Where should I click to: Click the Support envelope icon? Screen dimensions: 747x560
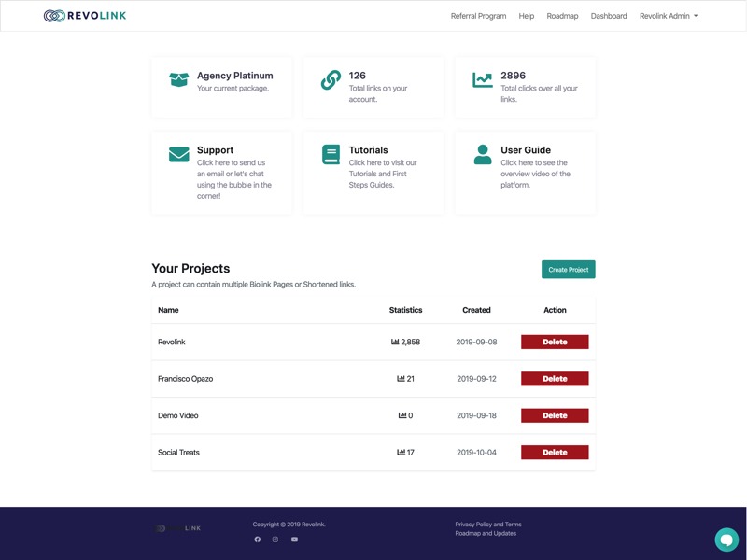(179, 154)
